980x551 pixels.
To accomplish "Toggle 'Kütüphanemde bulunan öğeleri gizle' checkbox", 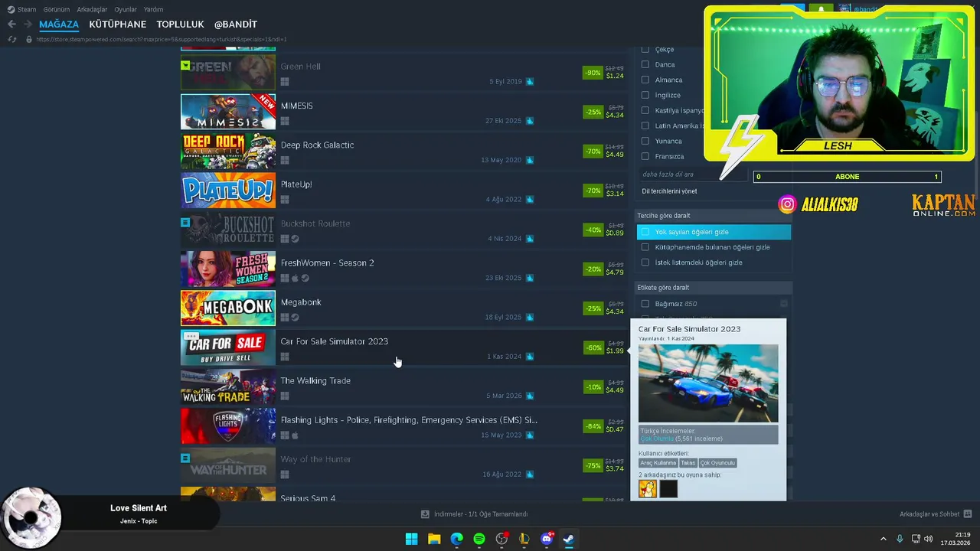I will point(645,247).
